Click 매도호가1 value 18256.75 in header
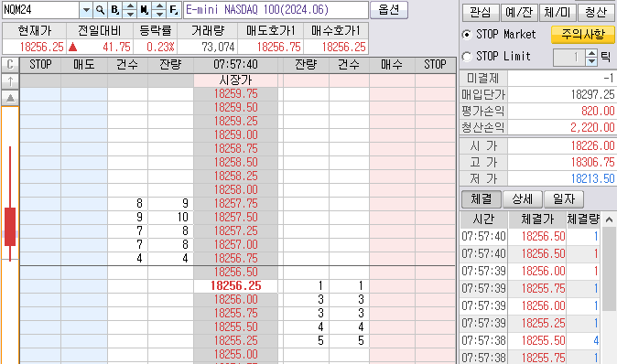Screen dimensions: 617x364 tap(271, 48)
